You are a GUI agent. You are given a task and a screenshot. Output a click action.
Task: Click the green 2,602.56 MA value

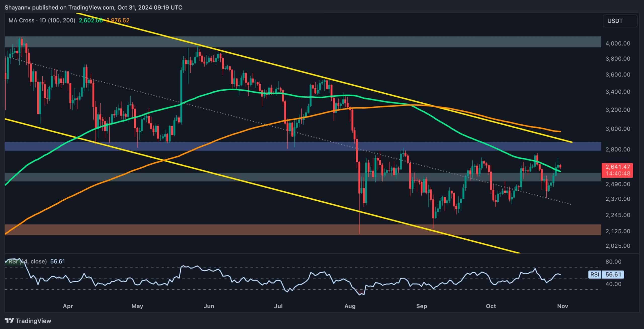click(x=91, y=20)
